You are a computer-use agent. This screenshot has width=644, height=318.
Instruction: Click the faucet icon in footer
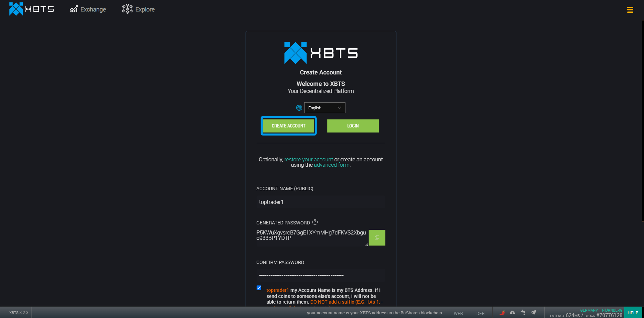[x=523, y=313]
